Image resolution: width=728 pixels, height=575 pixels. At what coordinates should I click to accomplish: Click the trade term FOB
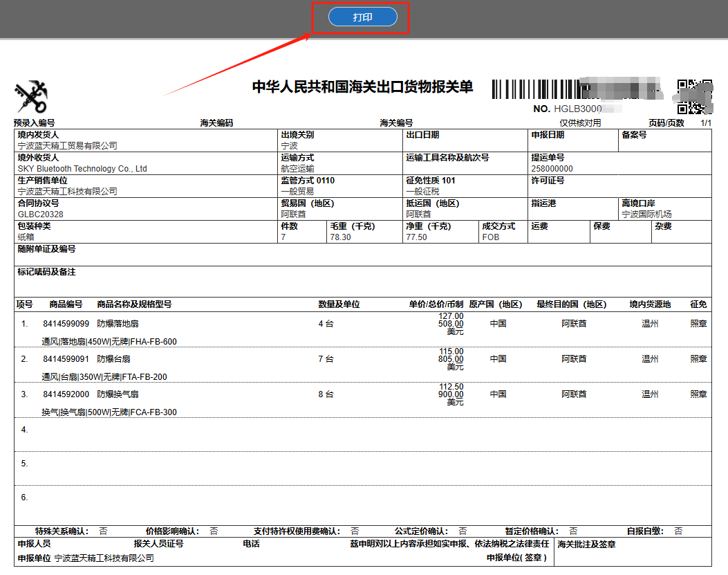pyautogui.click(x=490, y=237)
